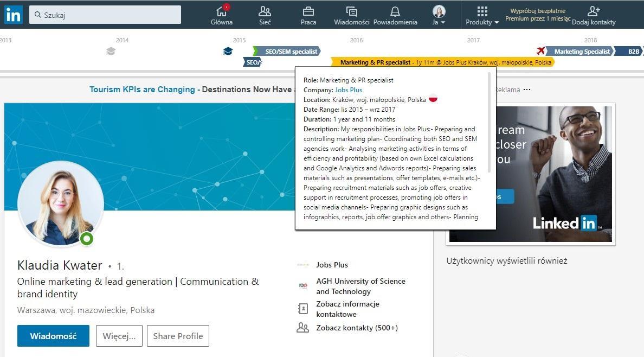Viewport: 644px width, 357px height.
Task: Open the Praca jobs briefcase icon
Action: (308, 11)
